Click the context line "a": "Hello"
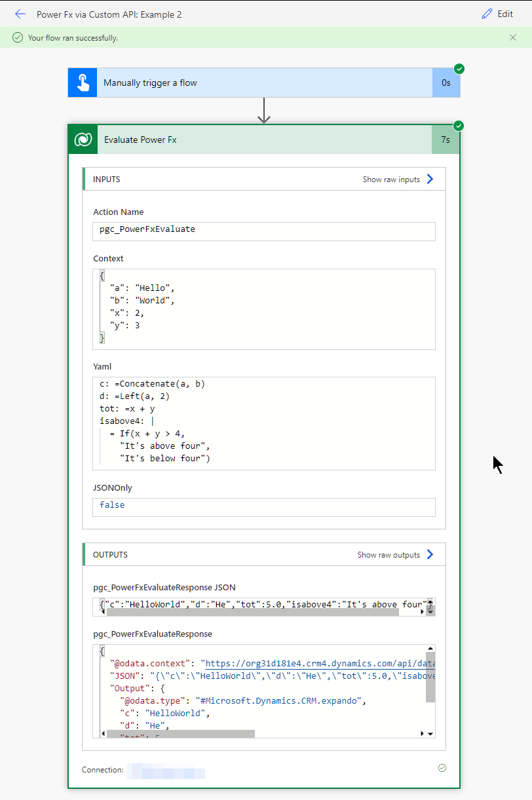 [142, 288]
